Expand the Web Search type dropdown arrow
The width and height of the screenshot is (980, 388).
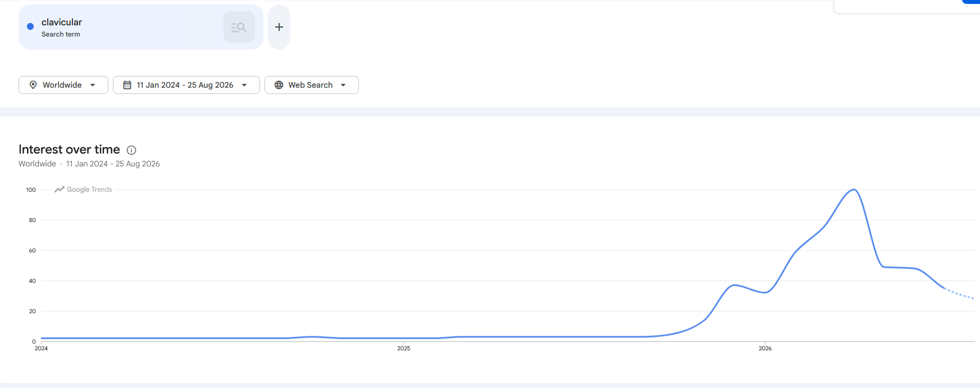coord(343,85)
